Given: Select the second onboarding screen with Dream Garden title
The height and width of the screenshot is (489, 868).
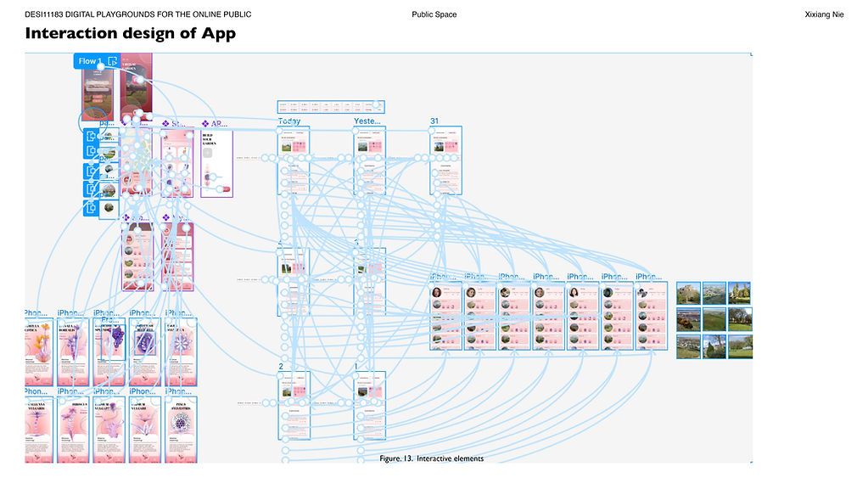Looking at the screenshot, I should [x=136, y=87].
